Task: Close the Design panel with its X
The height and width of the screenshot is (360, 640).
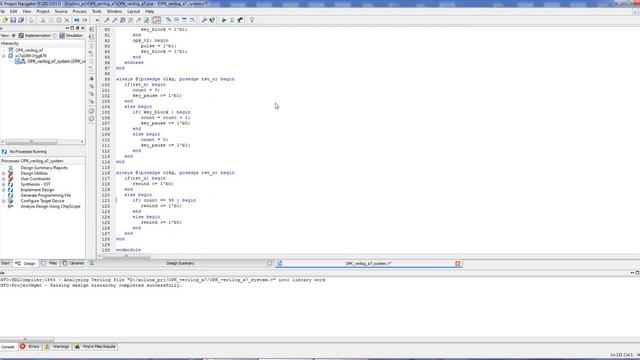Action: click(83, 28)
